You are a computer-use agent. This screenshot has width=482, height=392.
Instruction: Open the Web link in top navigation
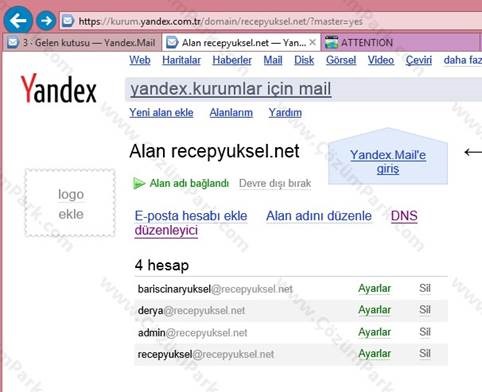tap(140, 60)
